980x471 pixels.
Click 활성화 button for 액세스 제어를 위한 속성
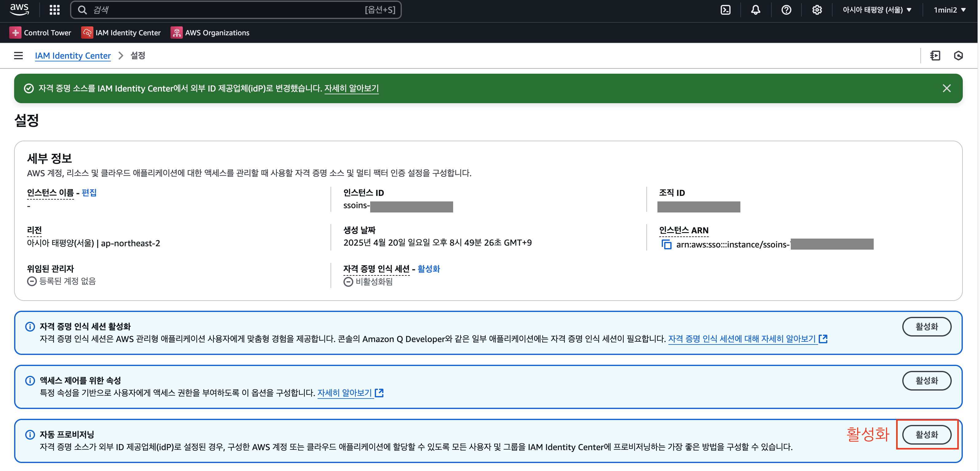click(x=926, y=380)
